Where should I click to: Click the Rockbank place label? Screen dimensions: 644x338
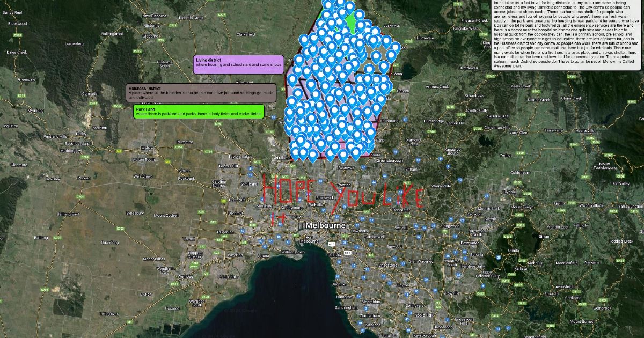click(x=187, y=178)
